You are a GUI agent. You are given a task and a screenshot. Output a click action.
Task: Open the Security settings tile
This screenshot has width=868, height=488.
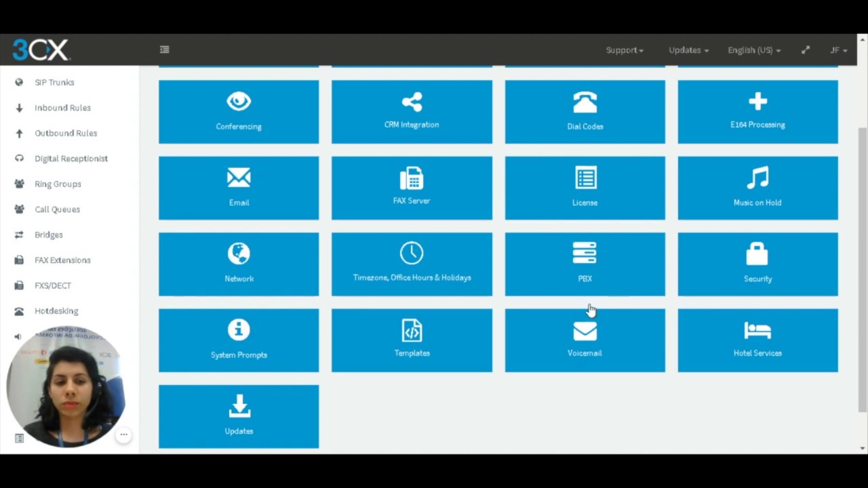click(757, 264)
